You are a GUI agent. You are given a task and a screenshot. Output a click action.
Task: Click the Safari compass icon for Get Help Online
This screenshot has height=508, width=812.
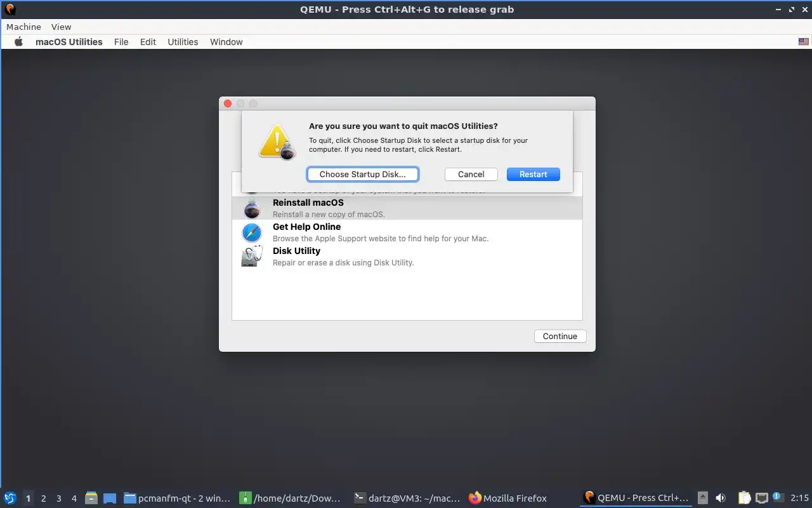coord(252,232)
